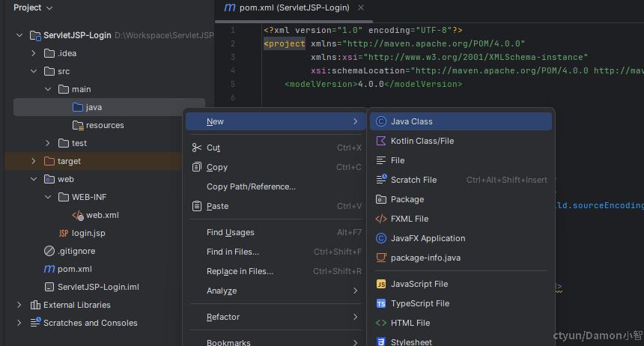Click the .gitignore file icon

coord(49,251)
